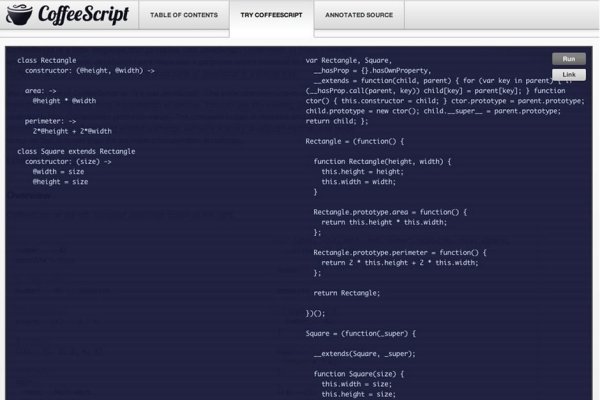The height and width of the screenshot is (400, 600).
Task: Click 'constructor: (size) ->' line
Action: 68,162
